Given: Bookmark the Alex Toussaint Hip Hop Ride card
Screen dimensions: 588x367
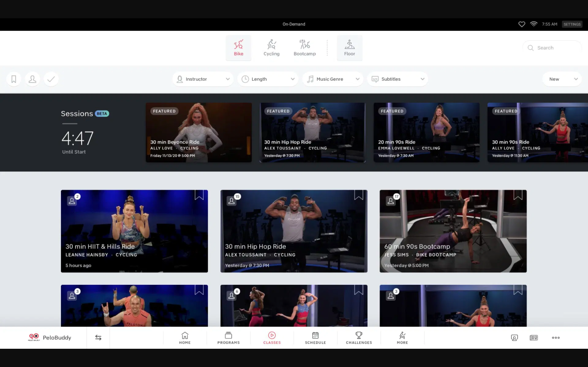Looking at the screenshot, I should [359, 195].
